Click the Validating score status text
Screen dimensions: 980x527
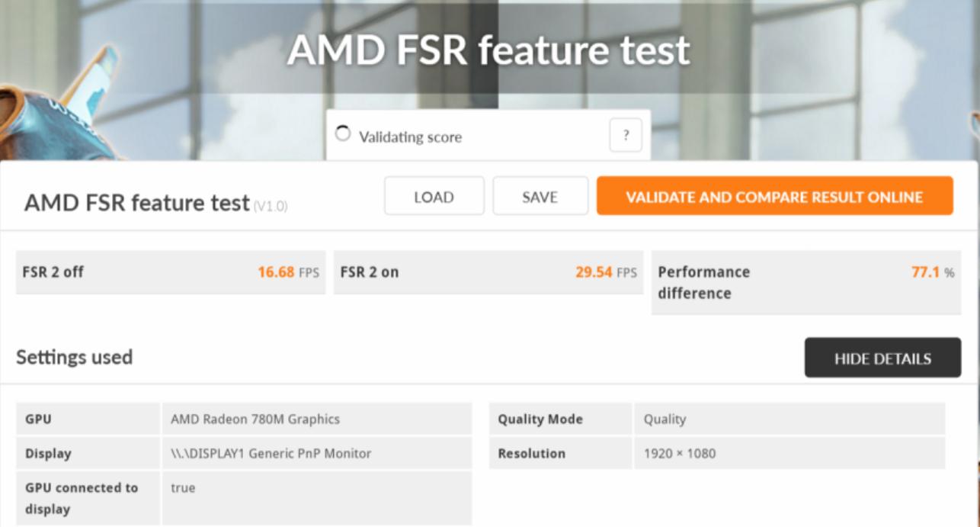pos(411,137)
